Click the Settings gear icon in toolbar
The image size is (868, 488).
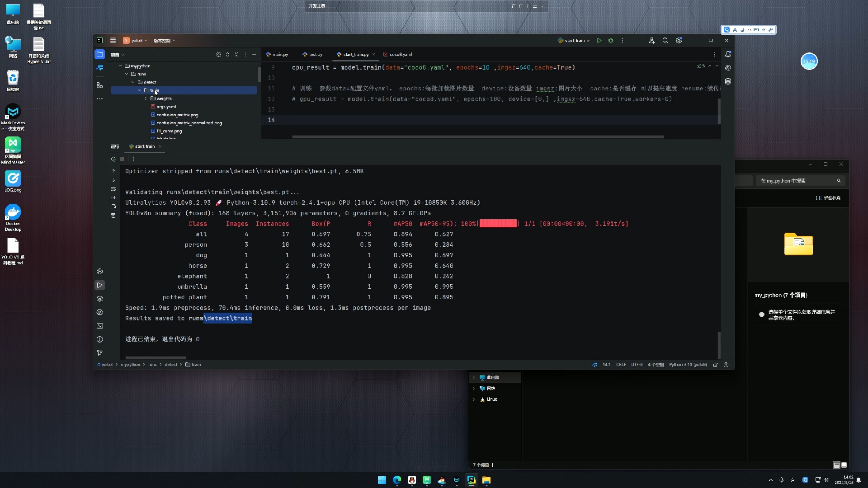click(x=679, y=41)
